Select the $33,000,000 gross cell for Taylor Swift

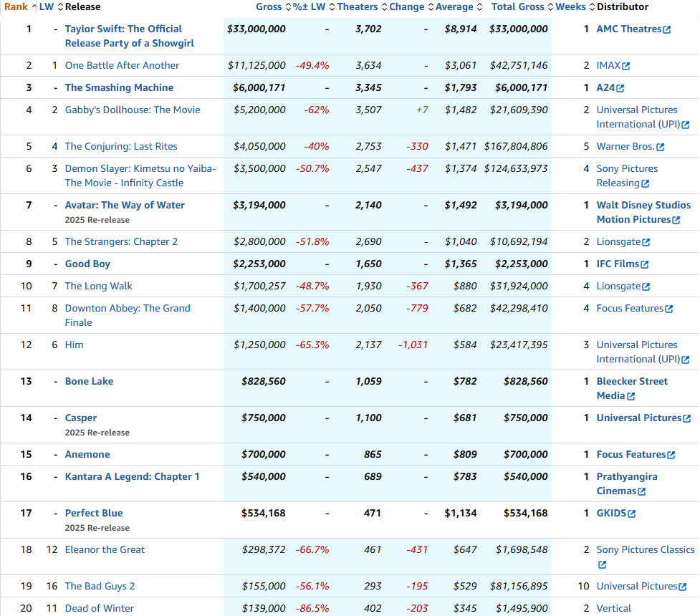256,29
